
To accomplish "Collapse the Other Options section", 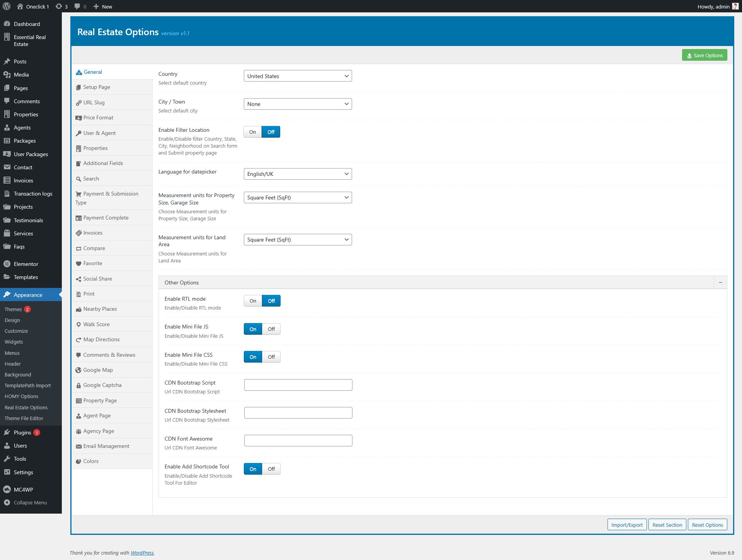I will point(720,283).
